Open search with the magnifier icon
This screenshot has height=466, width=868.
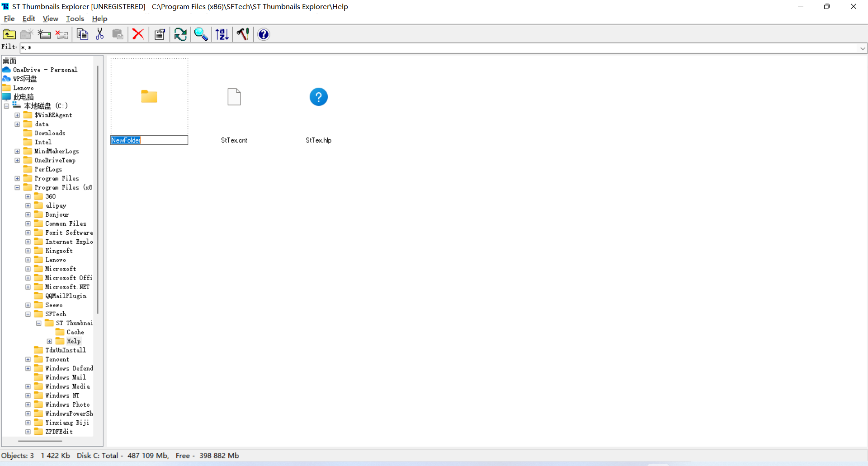coord(201,34)
